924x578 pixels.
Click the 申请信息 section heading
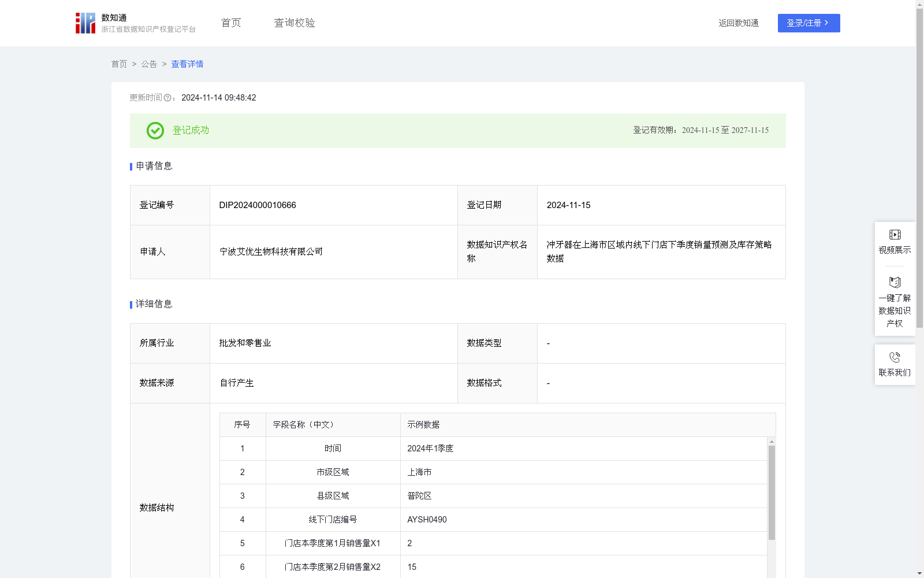(x=154, y=166)
